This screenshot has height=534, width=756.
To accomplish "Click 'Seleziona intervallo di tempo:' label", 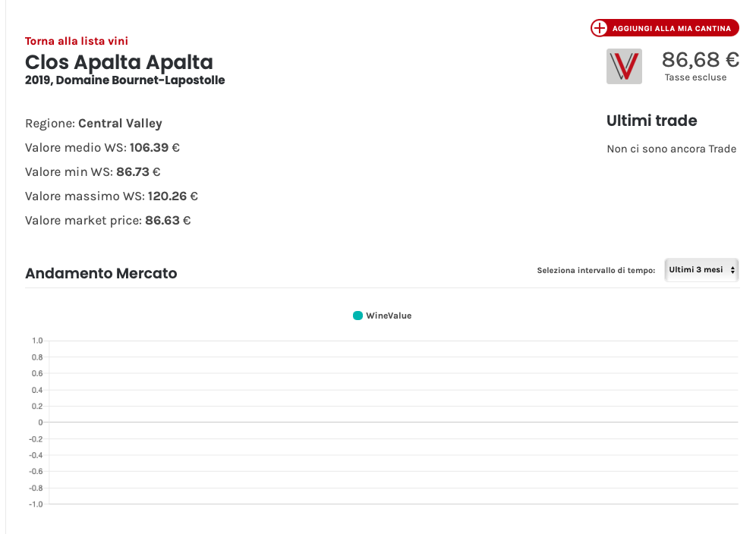I will pyautogui.click(x=596, y=270).
